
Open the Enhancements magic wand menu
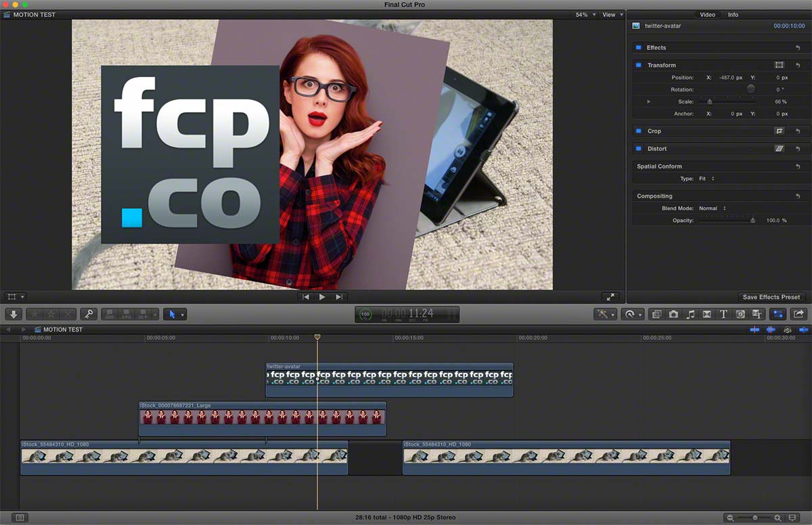(605, 314)
